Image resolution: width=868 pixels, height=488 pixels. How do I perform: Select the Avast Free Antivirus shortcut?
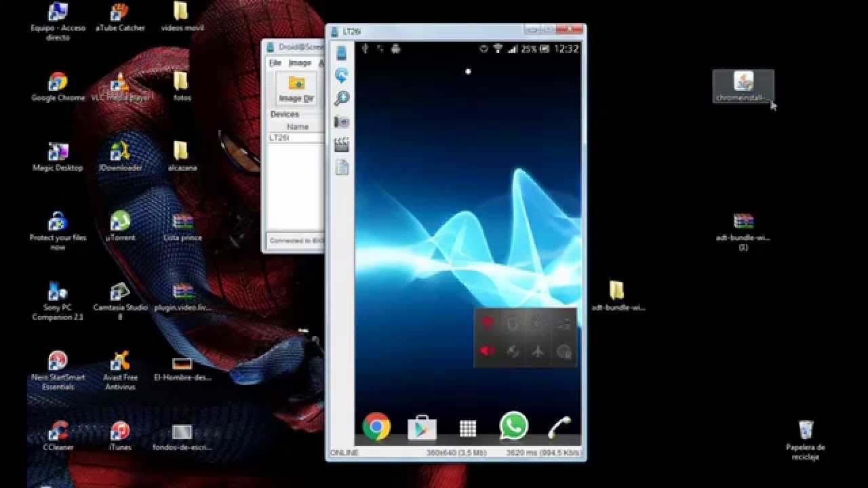coord(120,371)
